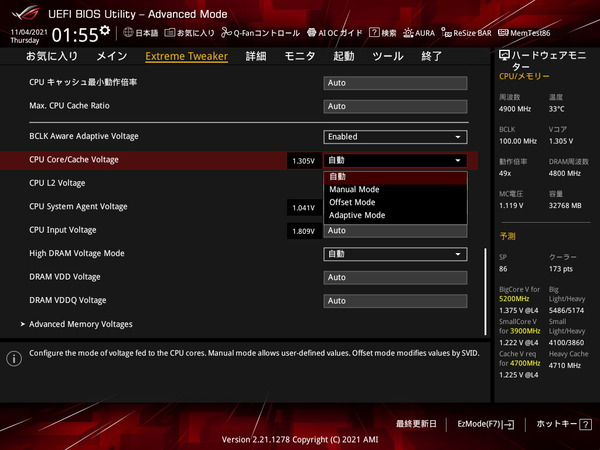The image size is (600, 450).
Task: Click the EzMode switch arrow icon
Action: click(x=509, y=424)
